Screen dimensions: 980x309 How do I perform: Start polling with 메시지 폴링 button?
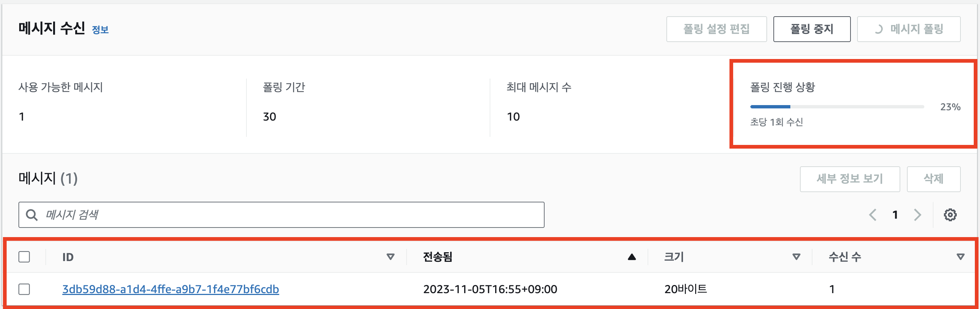909,28
